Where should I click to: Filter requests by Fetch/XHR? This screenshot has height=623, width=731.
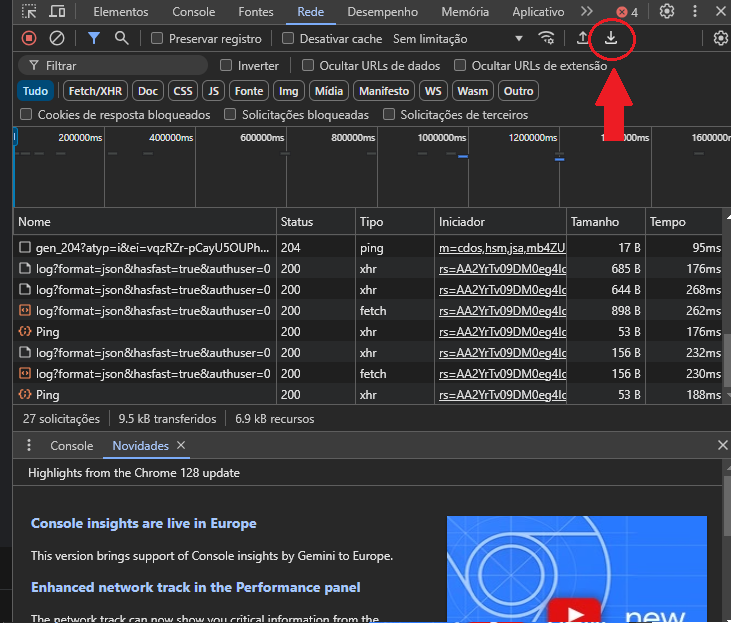[95, 91]
